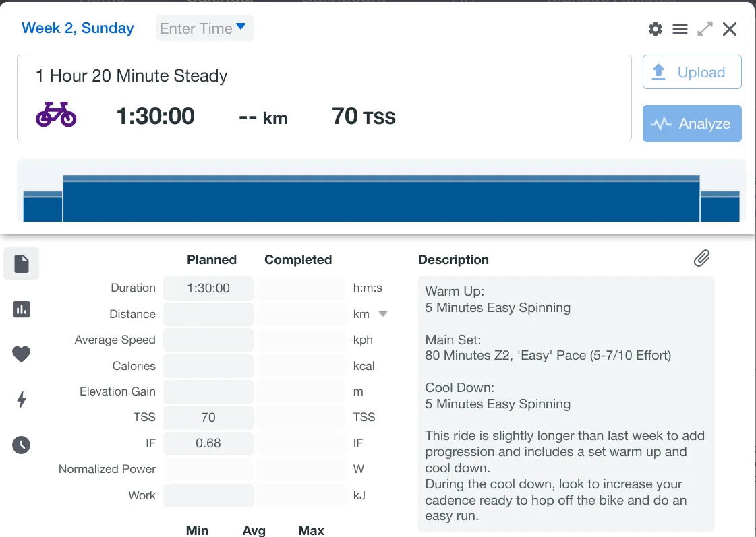This screenshot has height=537, width=756.
Task: Click the Planned Duration field
Action: 208,288
